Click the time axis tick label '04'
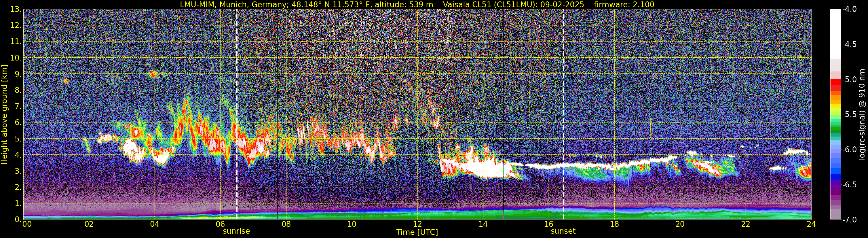868x238 pixels. tap(155, 224)
